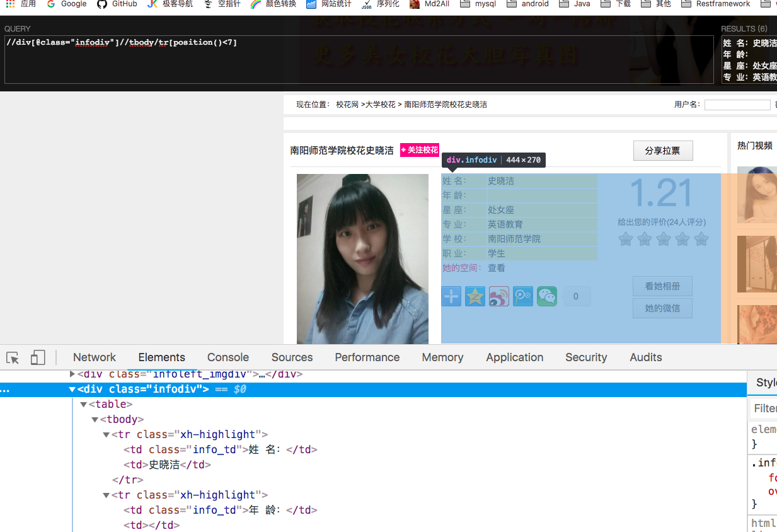Switch to the Performance tab
The width and height of the screenshot is (777, 532).
pyautogui.click(x=367, y=357)
